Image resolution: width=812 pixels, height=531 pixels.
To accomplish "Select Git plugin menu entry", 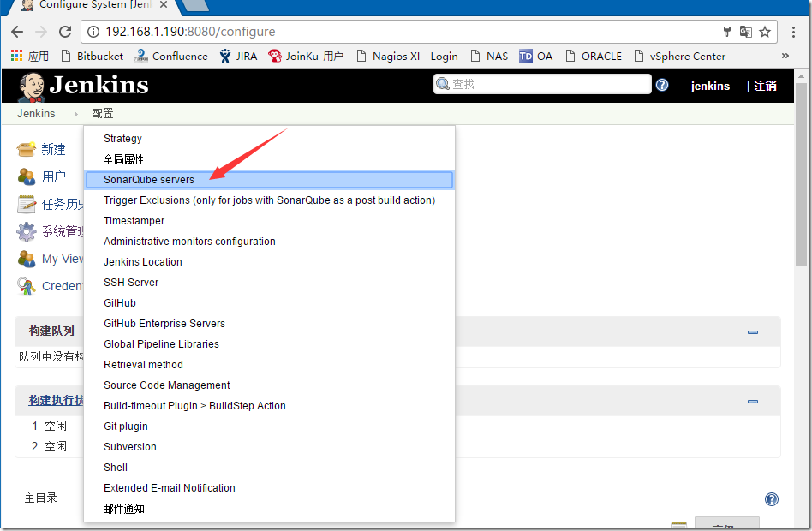I will 269,427.
